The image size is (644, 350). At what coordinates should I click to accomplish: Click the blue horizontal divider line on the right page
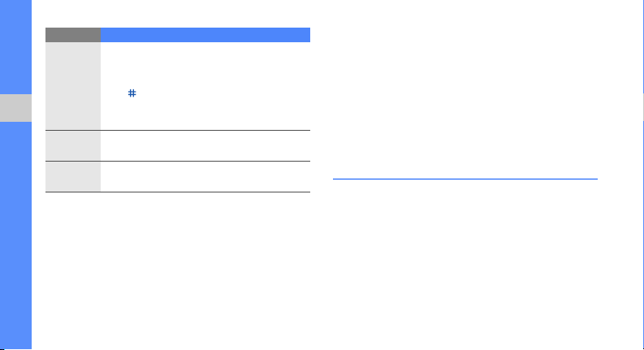tap(465, 179)
